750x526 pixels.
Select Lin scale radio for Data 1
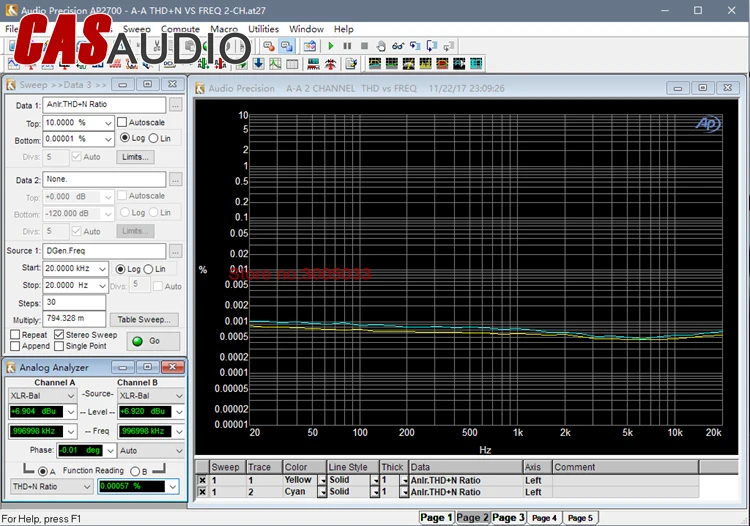[x=154, y=138]
